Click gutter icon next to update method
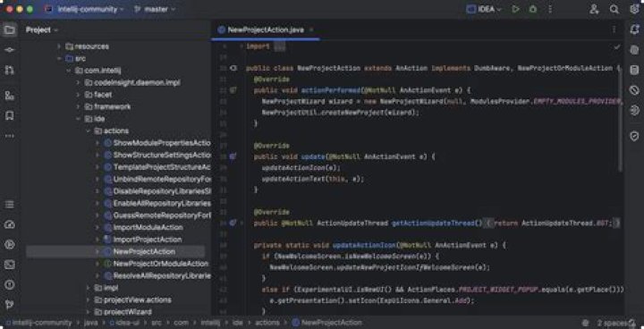 point(233,156)
